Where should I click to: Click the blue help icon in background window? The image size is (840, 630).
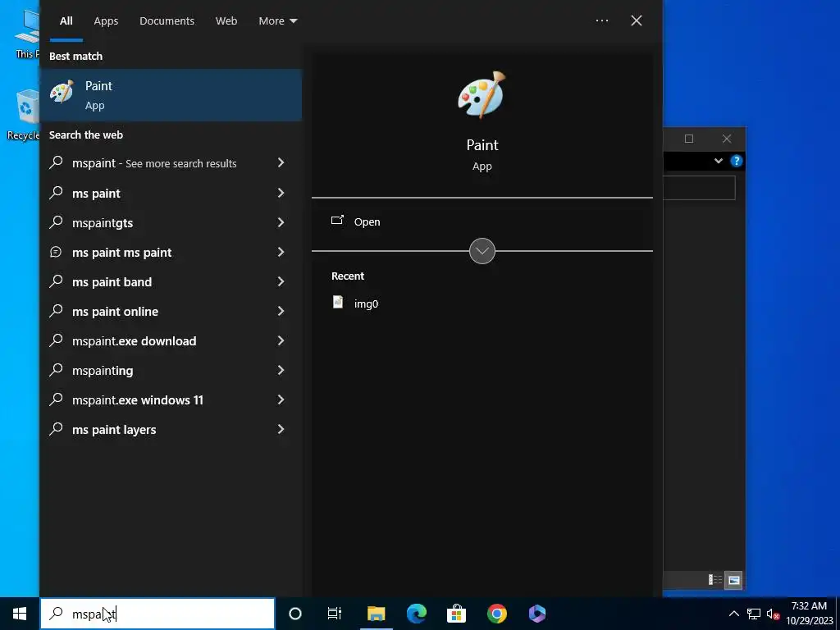[737, 161]
